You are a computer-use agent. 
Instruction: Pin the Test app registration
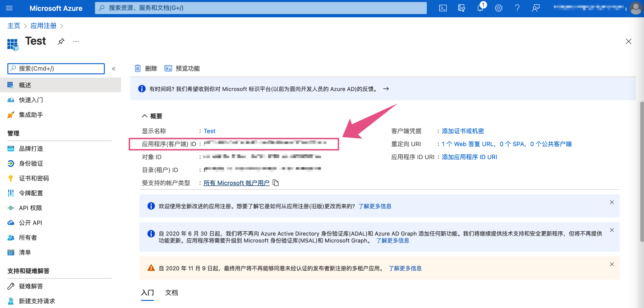tap(61, 41)
